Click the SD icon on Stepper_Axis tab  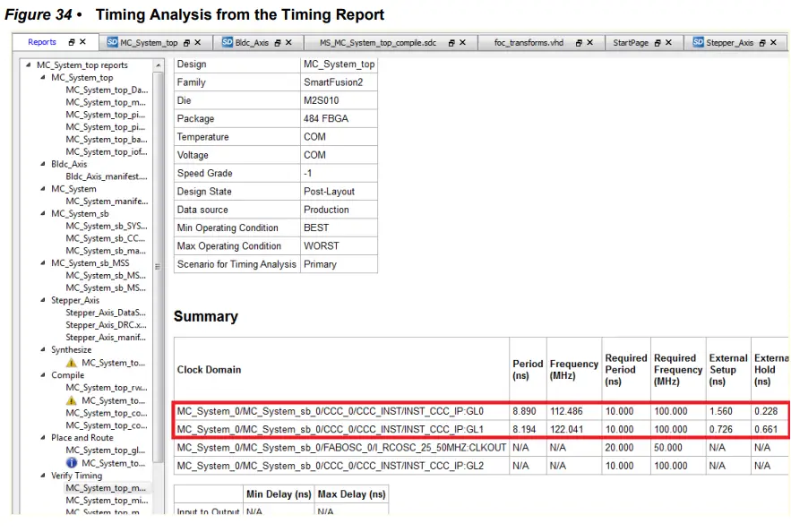click(x=698, y=42)
